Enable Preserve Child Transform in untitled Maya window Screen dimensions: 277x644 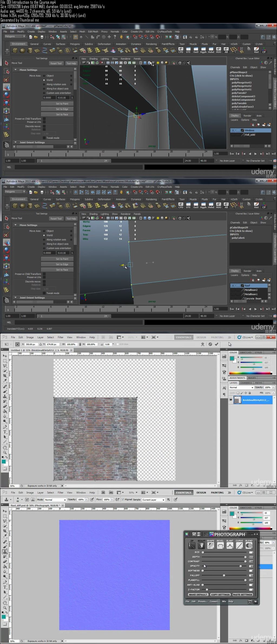coord(44,119)
